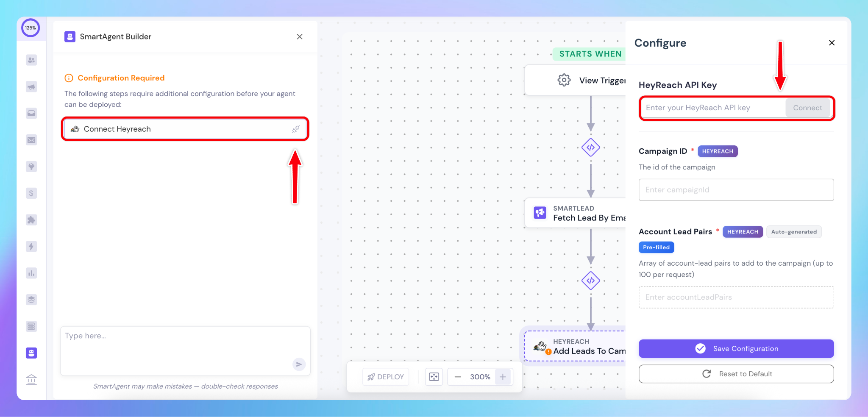The height and width of the screenshot is (417, 868).
Task: Select the SmartAgent robot sidebar icon
Action: pyautogui.click(x=31, y=353)
